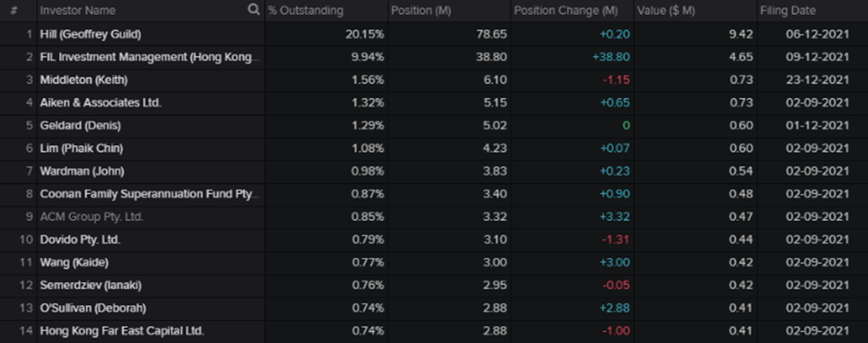Image resolution: width=868 pixels, height=343 pixels.
Task: Click the search magnifier icon in Investor Name header
Action: (254, 9)
